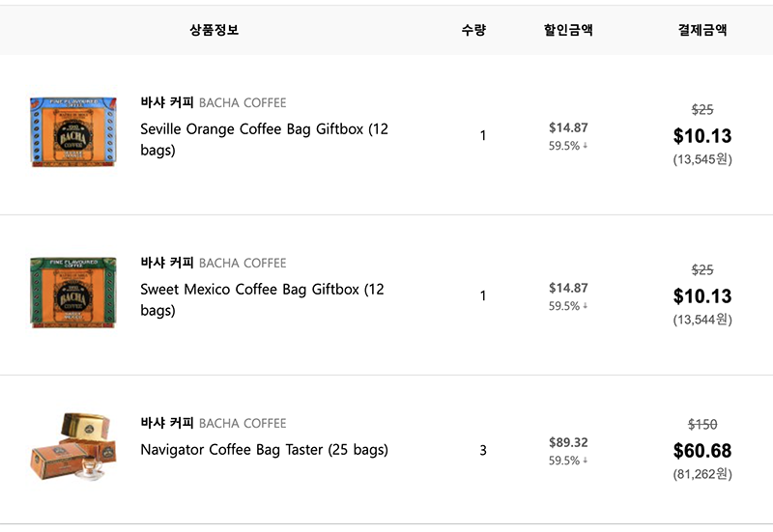Click the 수량 column header
Image resolution: width=773 pixels, height=532 pixels.
point(473,30)
